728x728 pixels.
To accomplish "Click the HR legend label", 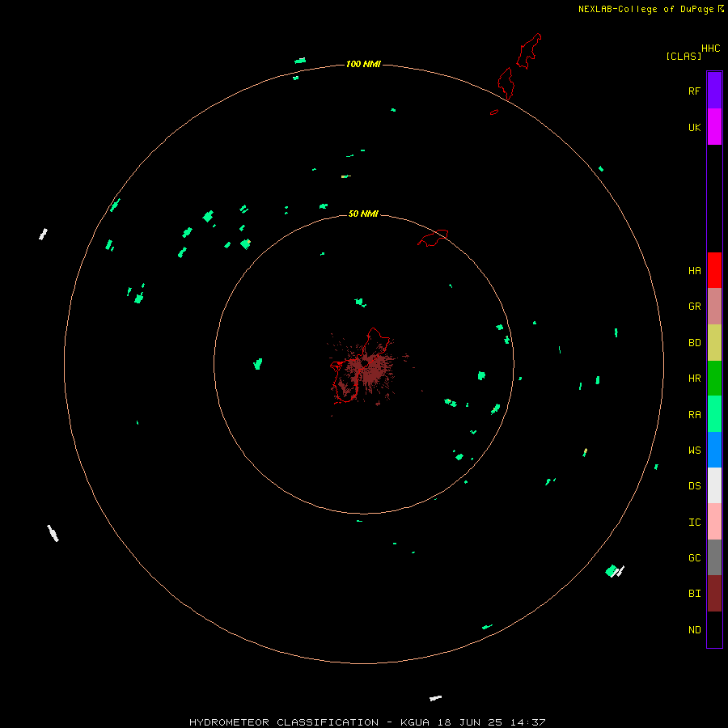I will (694, 379).
